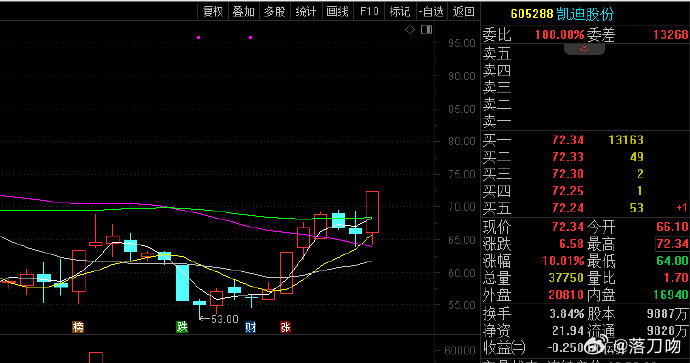Click the 现价 value 72.34
This screenshot has width=690, height=363.
click(568, 227)
